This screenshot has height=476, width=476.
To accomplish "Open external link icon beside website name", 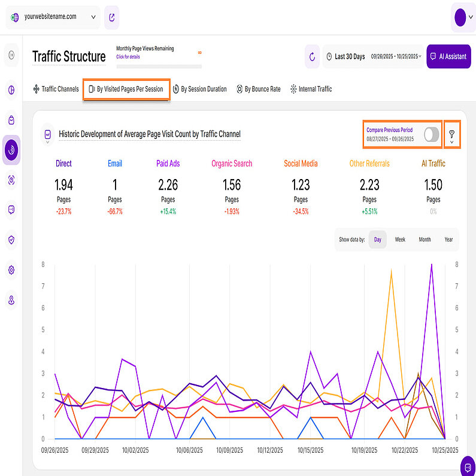I will coord(111,17).
